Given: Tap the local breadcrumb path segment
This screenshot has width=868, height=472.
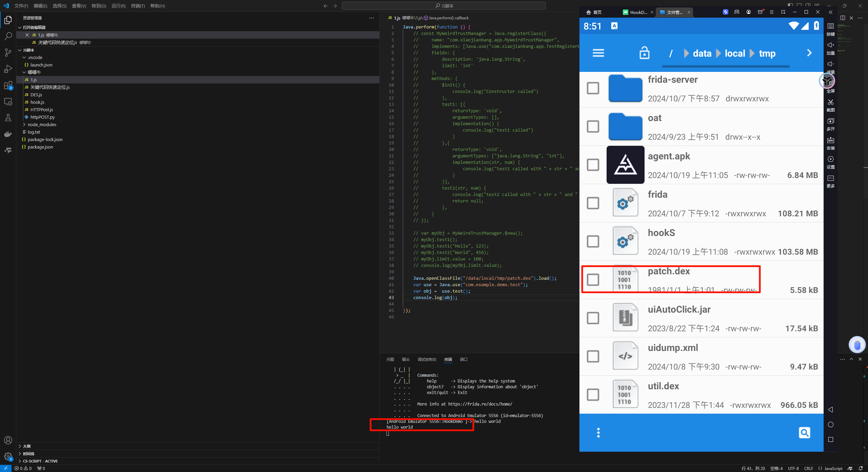Looking at the screenshot, I should click(x=735, y=54).
